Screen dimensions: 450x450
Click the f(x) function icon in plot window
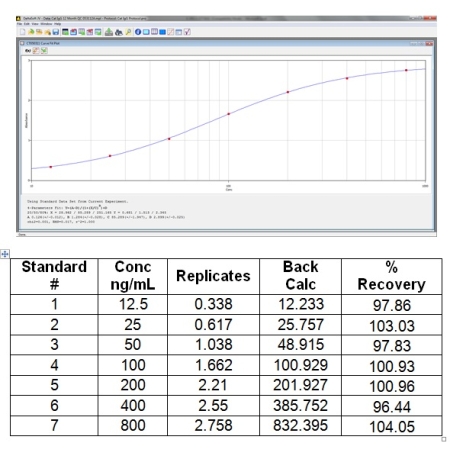pyautogui.click(x=28, y=51)
